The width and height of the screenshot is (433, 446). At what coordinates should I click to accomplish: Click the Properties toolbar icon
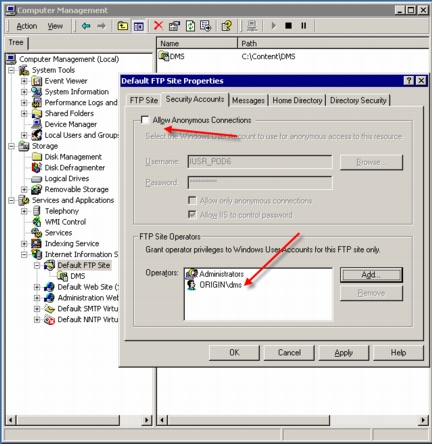174,26
